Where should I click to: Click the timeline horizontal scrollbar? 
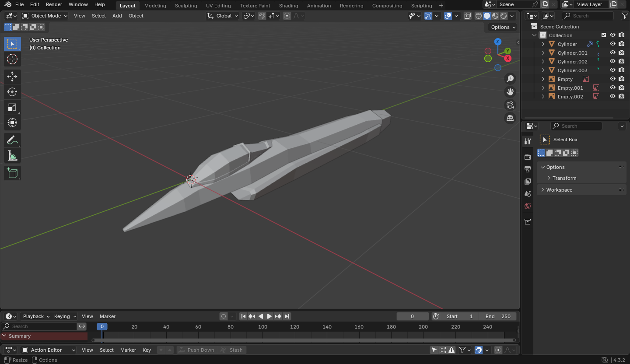point(304,340)
